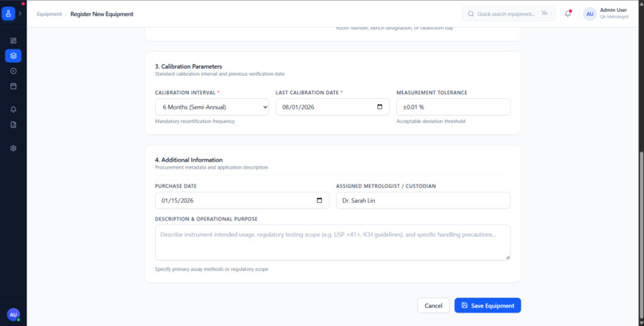Viewport: 644px width, 326px height.
Task: Click the Assigned Metrologist field
Action: click(423, 201)
